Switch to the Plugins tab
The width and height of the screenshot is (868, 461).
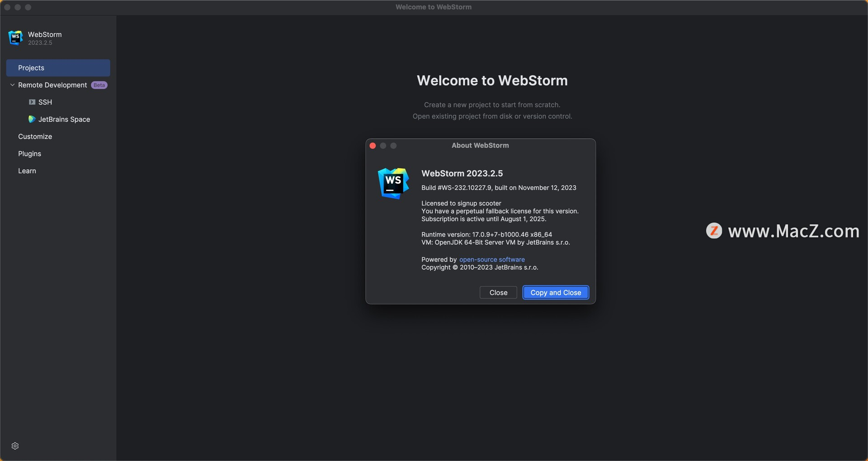pos(29,154)
